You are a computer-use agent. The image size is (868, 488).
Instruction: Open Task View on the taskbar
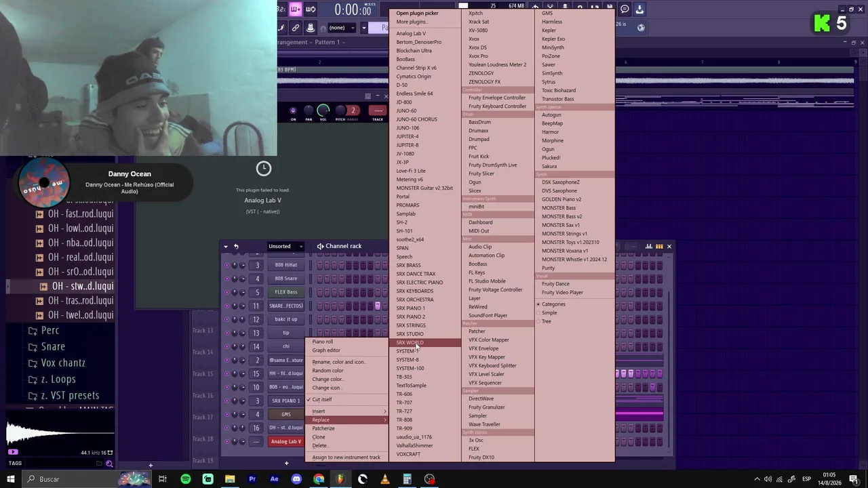point(163,479)
